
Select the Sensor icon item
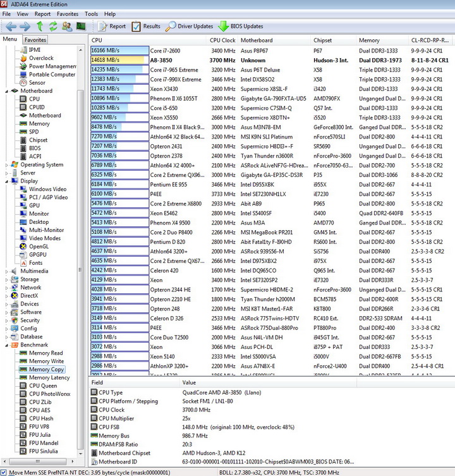tap(32, 83)
